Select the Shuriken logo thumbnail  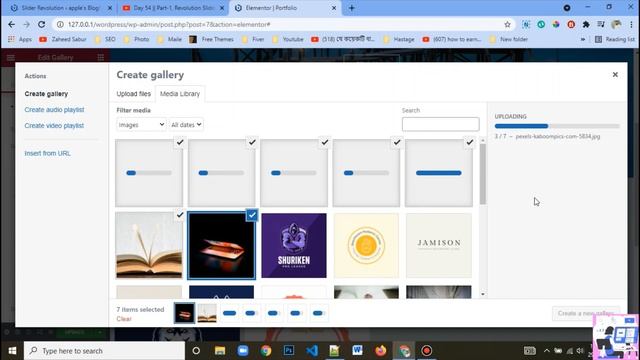coord(294,245)
